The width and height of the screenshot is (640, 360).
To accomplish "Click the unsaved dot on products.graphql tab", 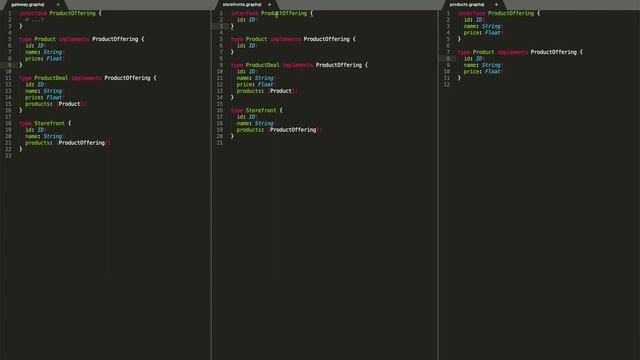I will (x=496, y=4).
